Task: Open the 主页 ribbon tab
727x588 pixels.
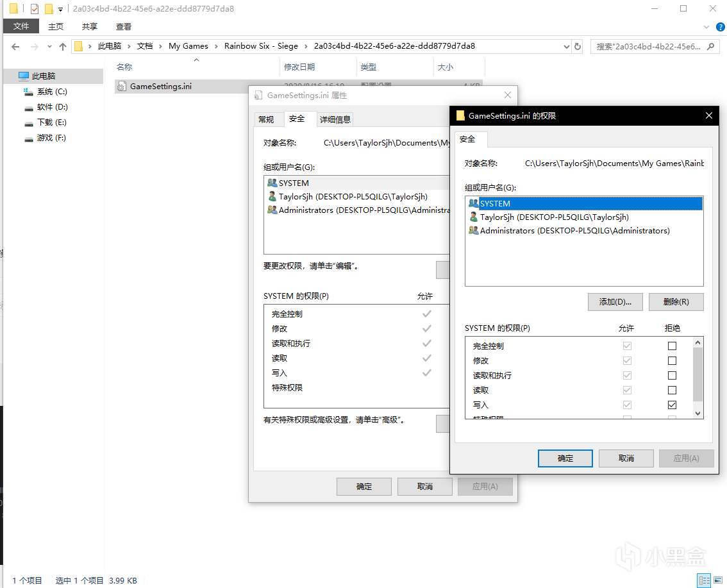Action: [56, 26]
